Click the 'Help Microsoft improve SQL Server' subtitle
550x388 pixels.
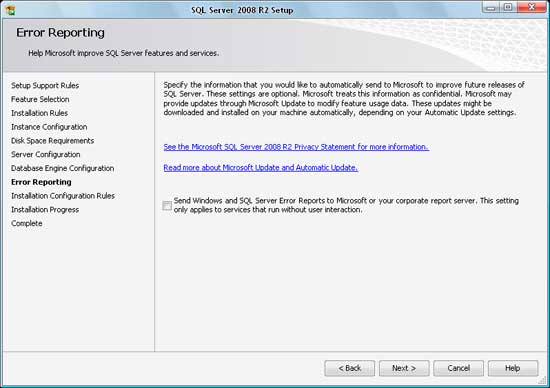(x=123, y=53)
